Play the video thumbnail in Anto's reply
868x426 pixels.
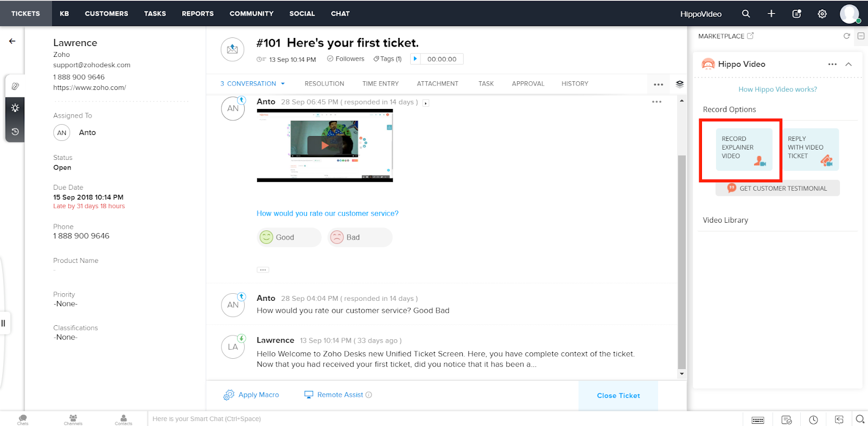(x=325, y=145)
